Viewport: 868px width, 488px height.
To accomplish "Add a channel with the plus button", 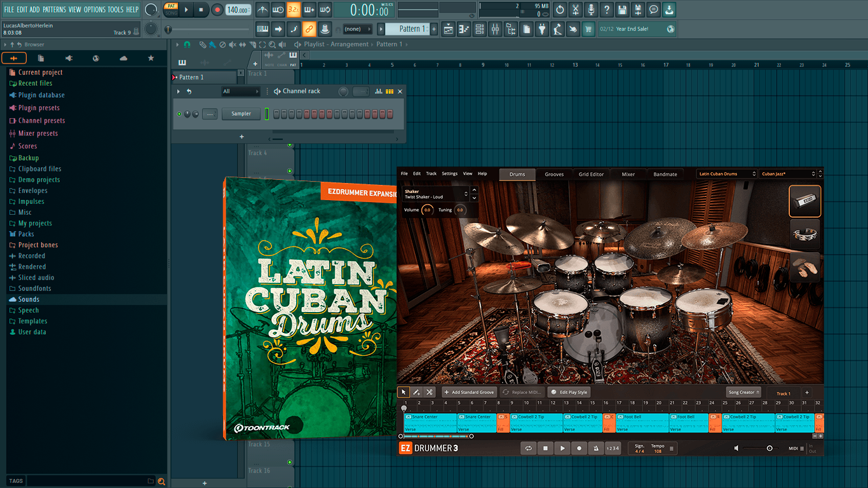I will click(241, 137).
